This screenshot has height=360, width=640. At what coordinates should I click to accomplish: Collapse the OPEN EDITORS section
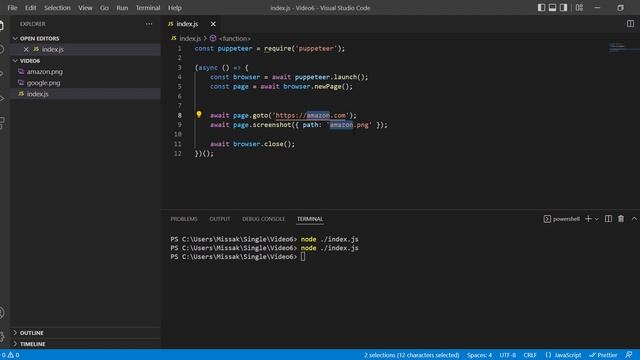(39, 38)
